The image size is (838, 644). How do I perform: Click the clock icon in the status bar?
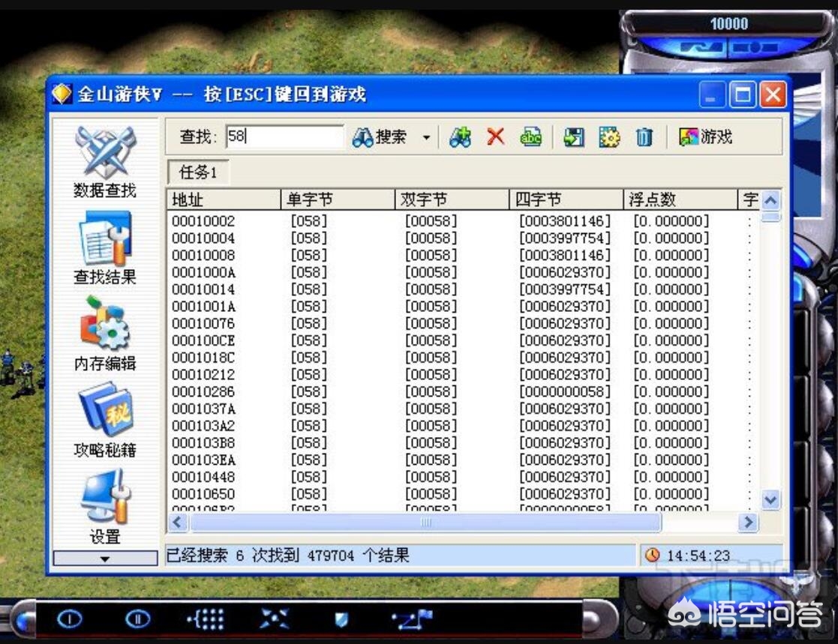click(653, 556)
